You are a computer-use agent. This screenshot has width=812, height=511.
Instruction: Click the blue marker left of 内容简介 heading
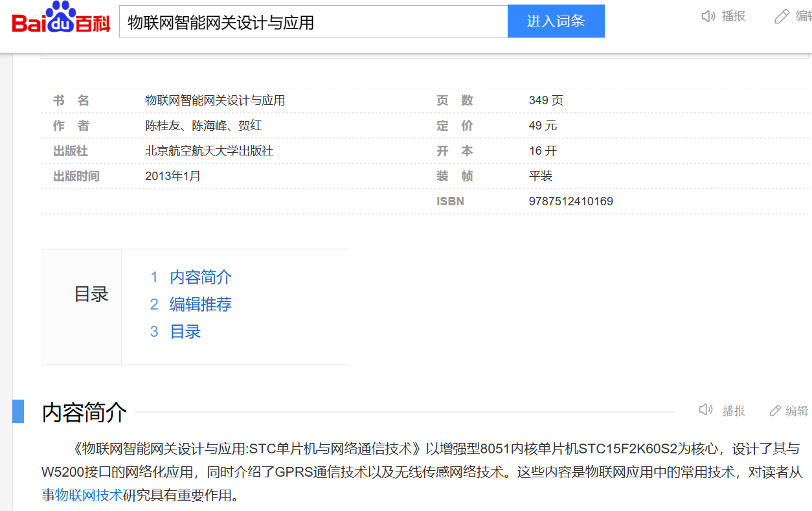[18, 411]
